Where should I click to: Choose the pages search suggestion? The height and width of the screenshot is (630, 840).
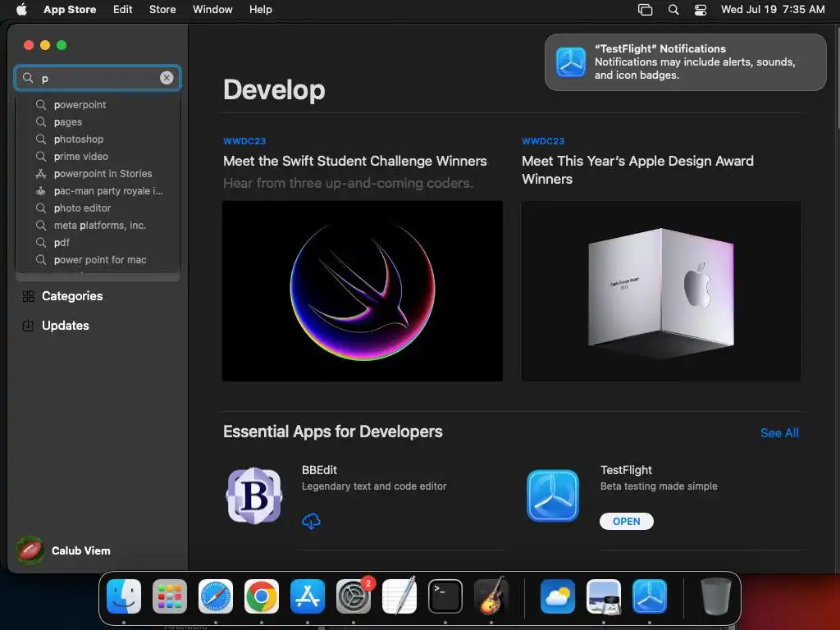point(98,121)
